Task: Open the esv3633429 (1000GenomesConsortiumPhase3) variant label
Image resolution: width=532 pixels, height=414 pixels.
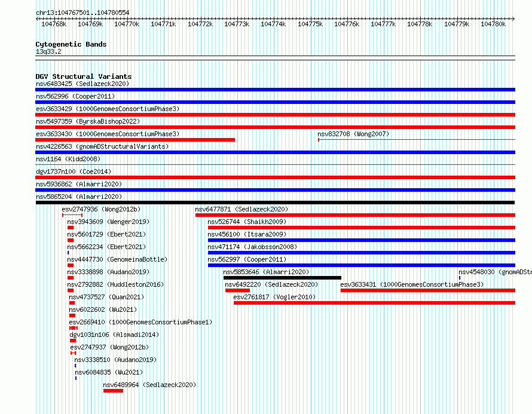Action: 108,109
